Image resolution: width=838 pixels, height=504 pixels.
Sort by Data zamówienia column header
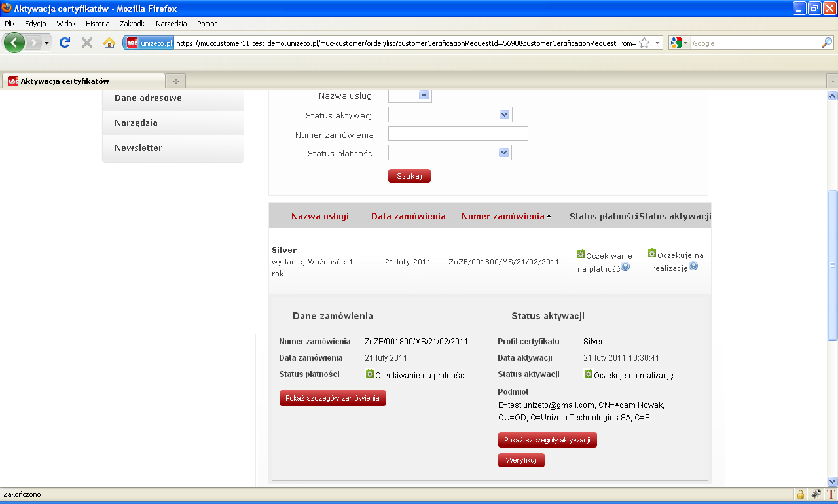pos(409,216)
